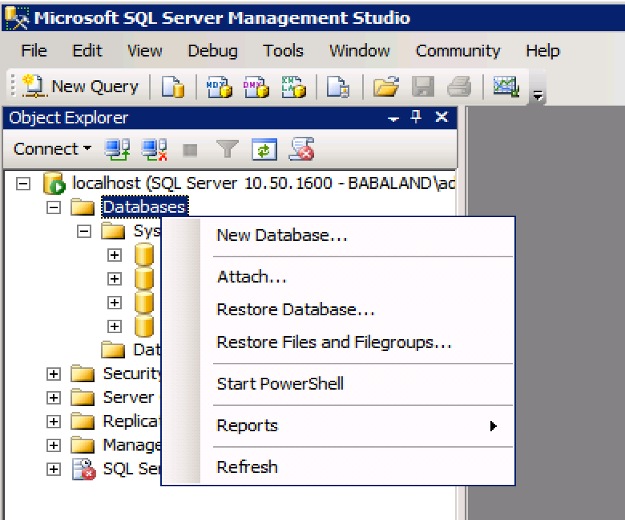
Task: Expand the Management folder
Action: coord(54,445)
